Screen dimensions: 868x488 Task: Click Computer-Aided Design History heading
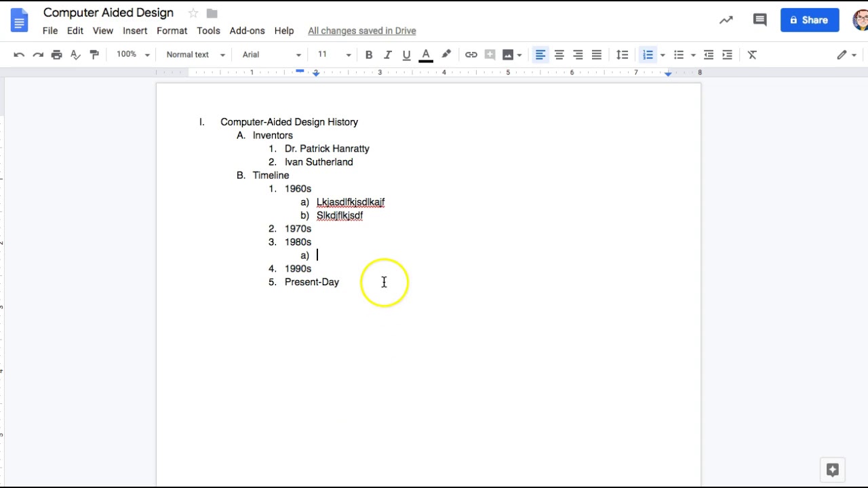pos(289,122)
